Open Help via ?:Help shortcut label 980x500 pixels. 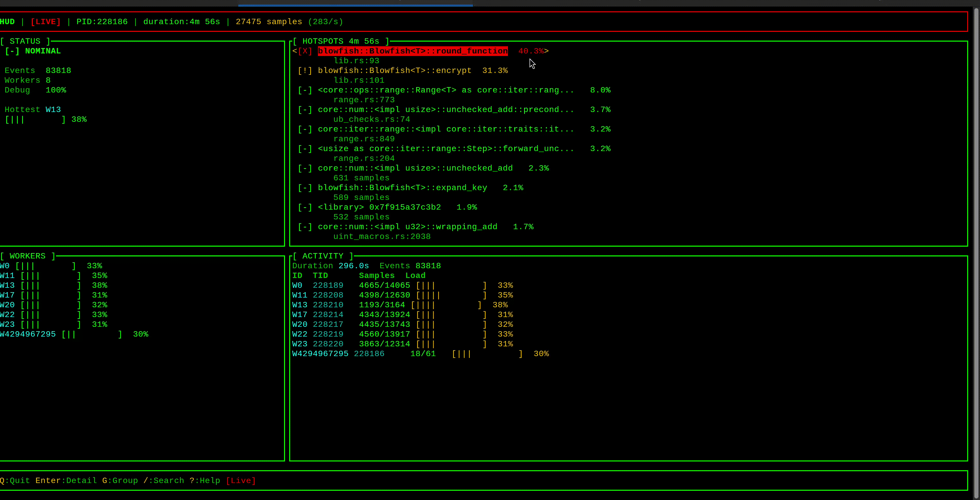tap(205, 480)
